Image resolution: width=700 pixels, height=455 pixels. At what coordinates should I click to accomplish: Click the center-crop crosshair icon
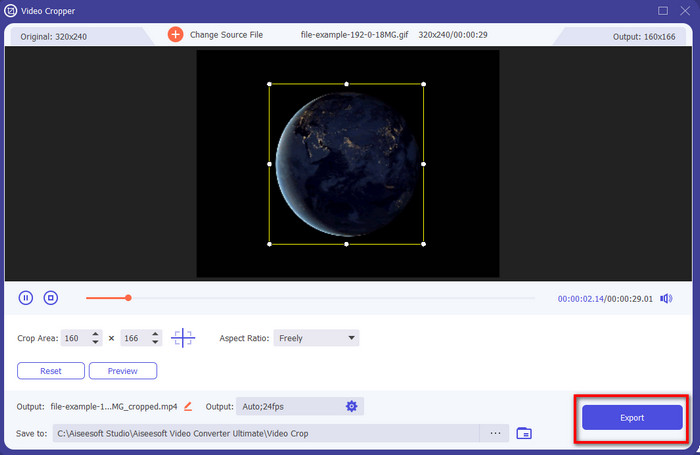[183, 338]
